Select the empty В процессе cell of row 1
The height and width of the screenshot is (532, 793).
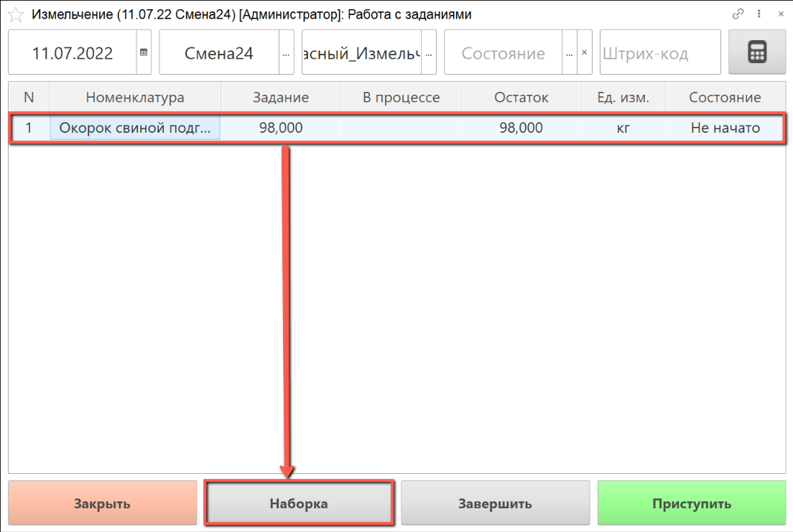(x=401, y=128)
